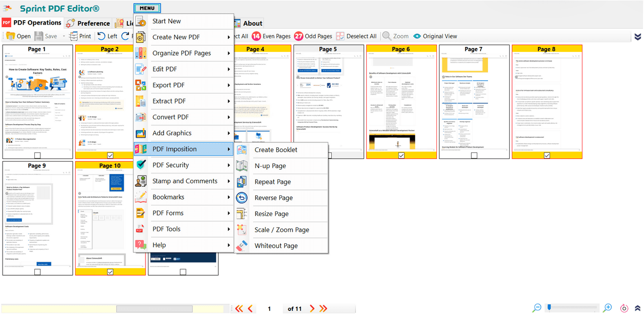Select the Page 7 thumbnail
Viewport: 644px width, 315px height.
click(x=474, y=101)
